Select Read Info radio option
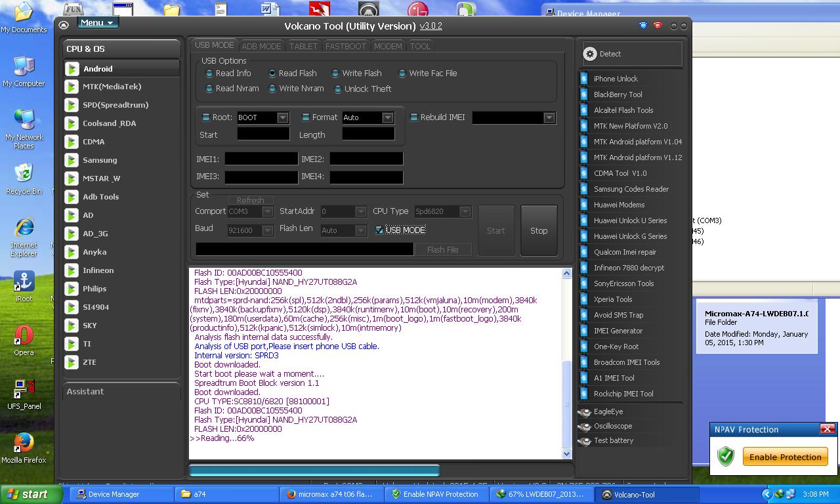840x504 pixels. coord(209,73)
